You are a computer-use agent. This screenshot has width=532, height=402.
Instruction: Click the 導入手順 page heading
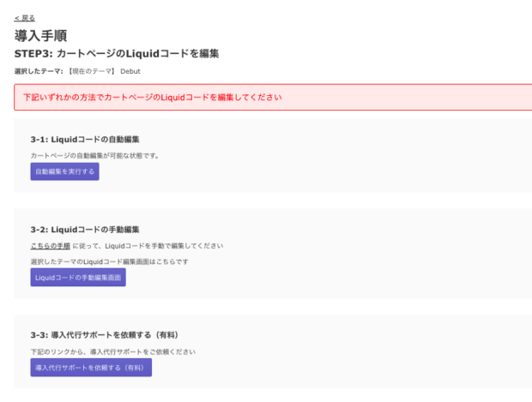(41, 36)
